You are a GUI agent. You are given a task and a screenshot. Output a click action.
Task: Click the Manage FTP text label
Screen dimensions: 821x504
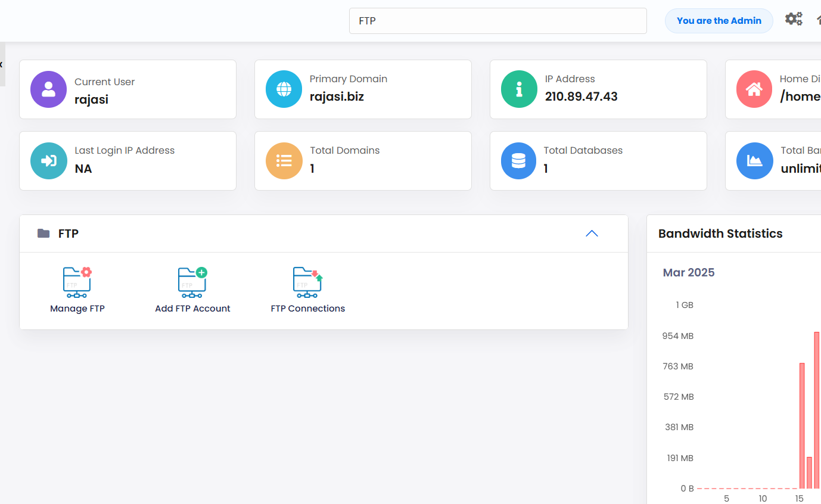(77, 309)
